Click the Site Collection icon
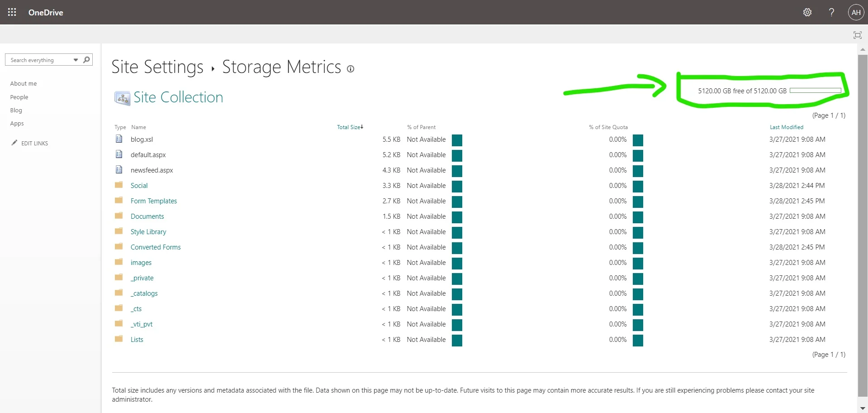The image size is (868, 413). point(122,98)
